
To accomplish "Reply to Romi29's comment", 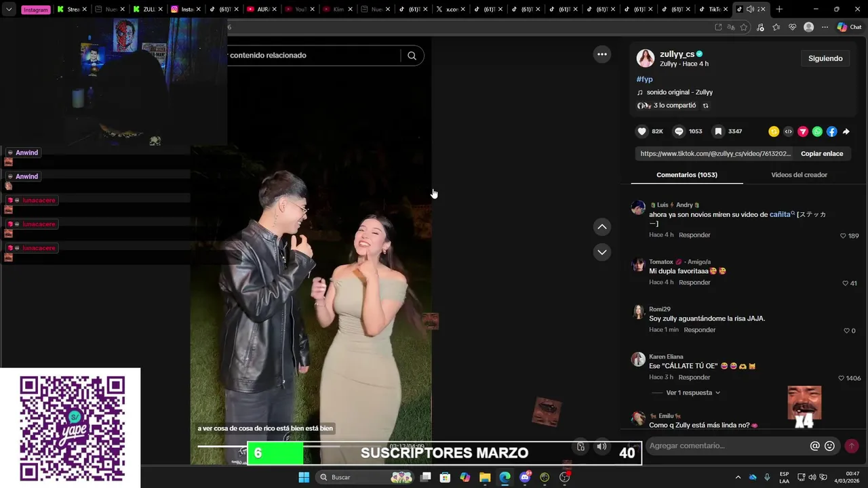I will [700, 330].
